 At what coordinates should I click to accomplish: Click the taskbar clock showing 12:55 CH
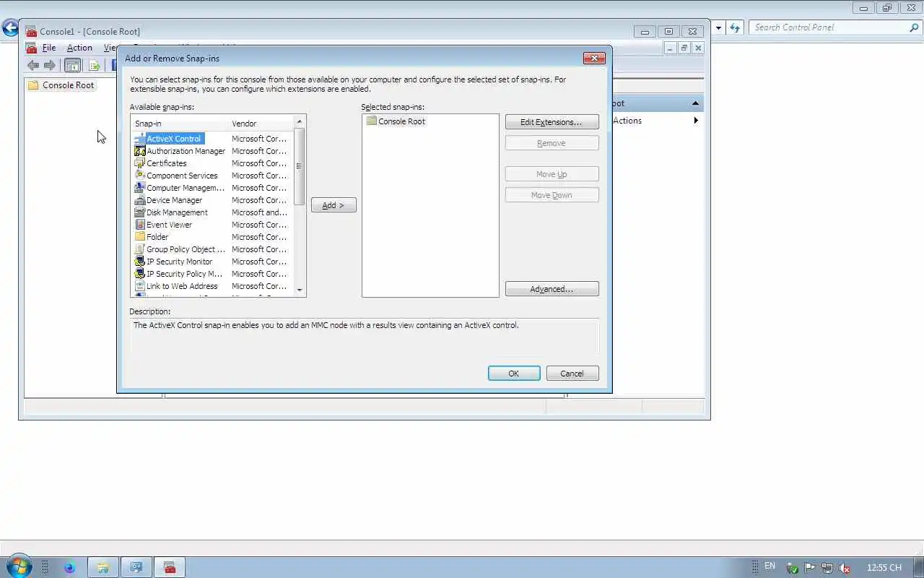[884, 568]
